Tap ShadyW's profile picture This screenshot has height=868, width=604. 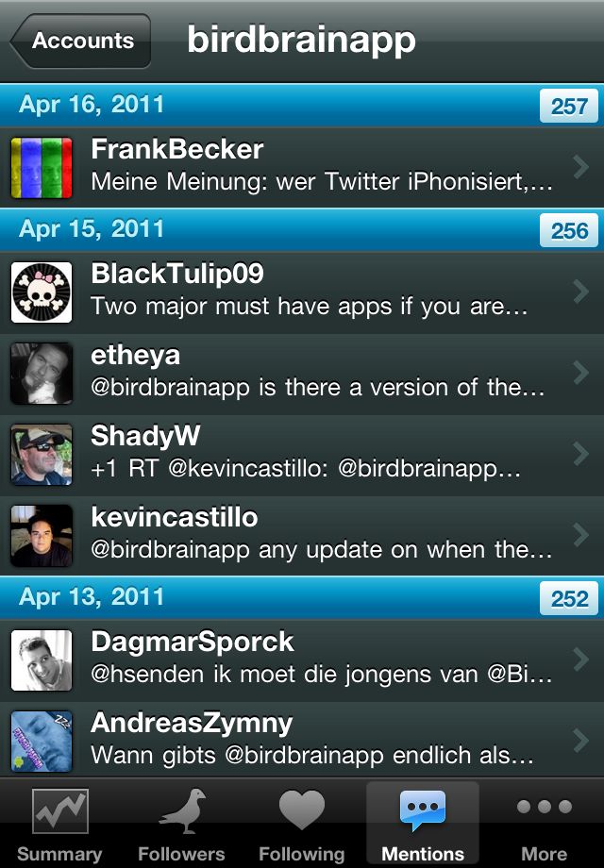tap(42, 455)
